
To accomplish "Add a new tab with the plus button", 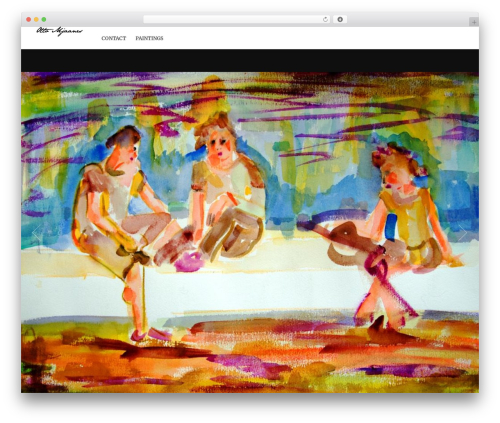I will (474, 22).
